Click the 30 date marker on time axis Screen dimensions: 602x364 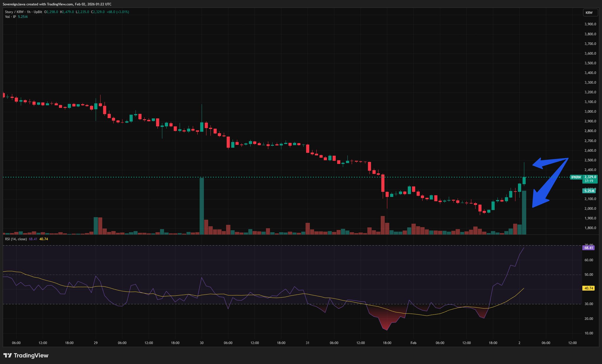[x=202, y=343]
